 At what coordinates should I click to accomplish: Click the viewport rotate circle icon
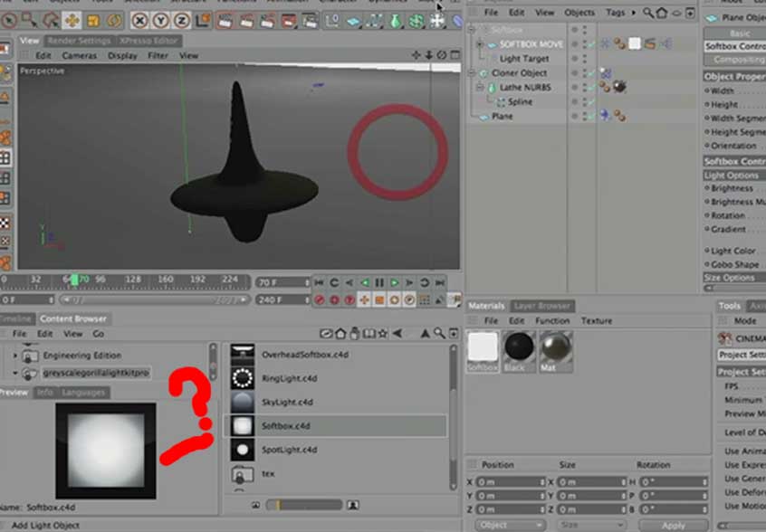point(442,55)
